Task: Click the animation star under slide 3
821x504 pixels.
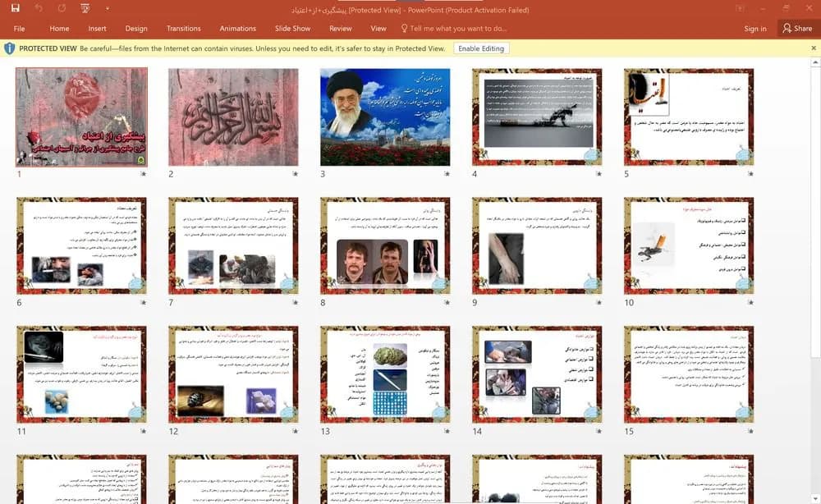Action: (447, 174)
